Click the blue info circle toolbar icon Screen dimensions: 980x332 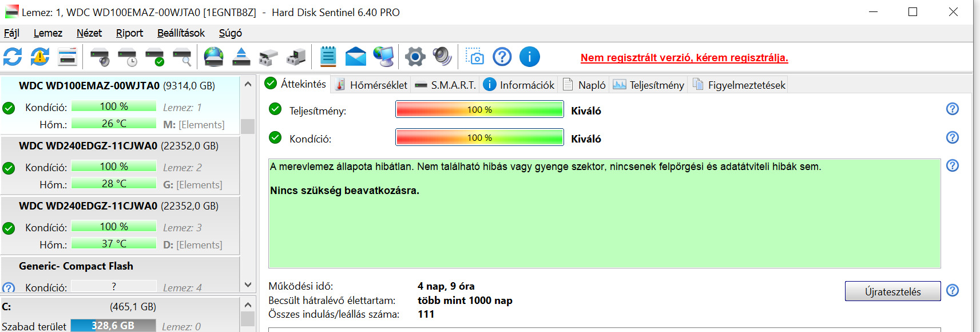tap(530, 57)
